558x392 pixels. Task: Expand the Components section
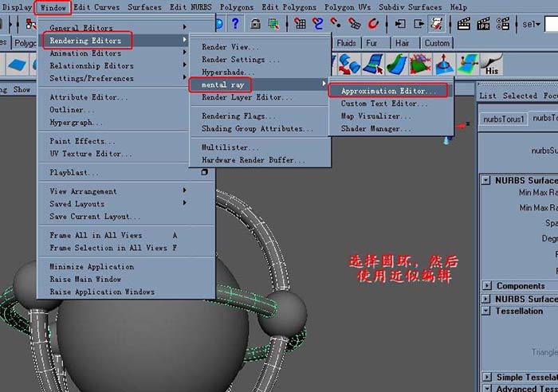pos(486,286)
